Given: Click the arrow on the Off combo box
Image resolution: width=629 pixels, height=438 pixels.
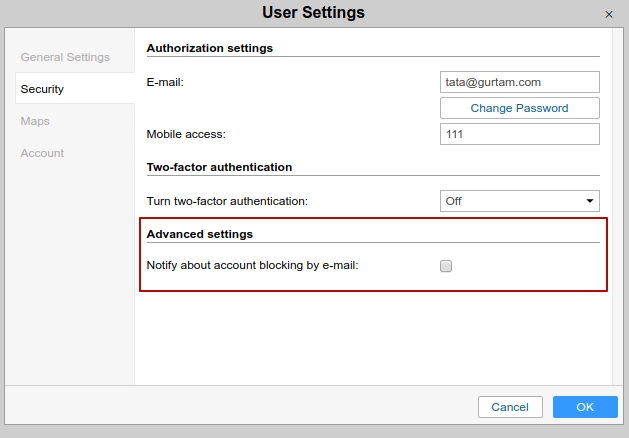Looking at the screenshot, I should [589, 201].
